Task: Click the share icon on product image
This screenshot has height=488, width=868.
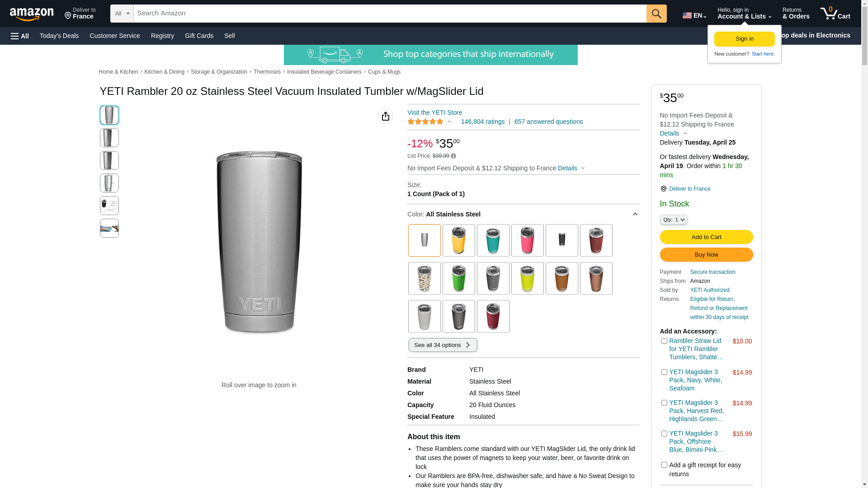Action: [x=386, y=116]
